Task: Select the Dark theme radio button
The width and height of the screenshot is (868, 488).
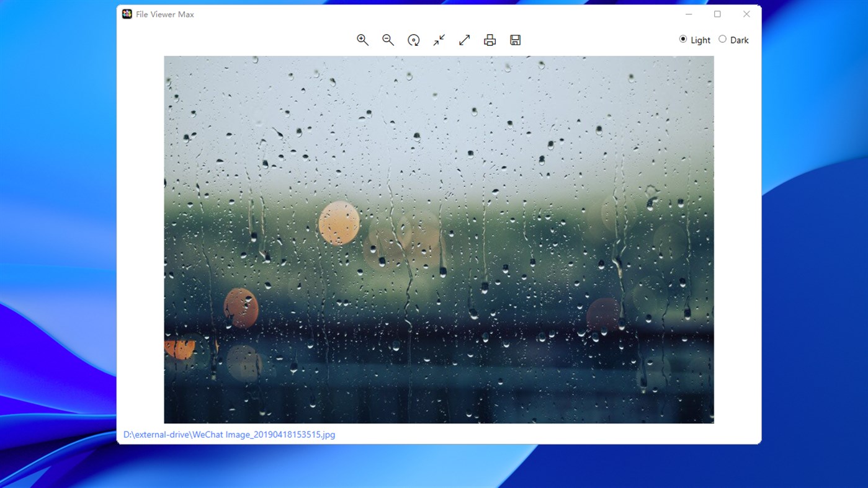Action: [x=722, y=39]
